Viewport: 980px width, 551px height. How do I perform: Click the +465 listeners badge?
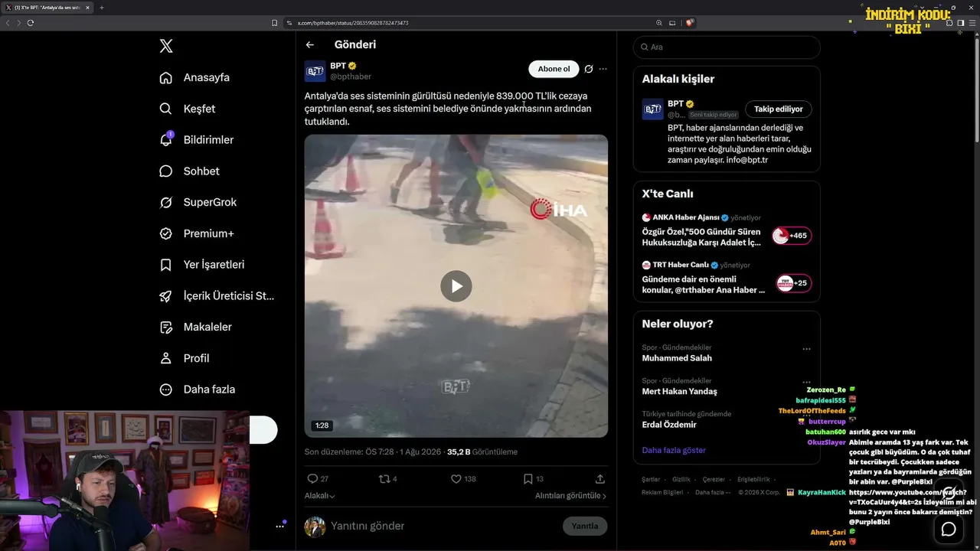tap(792, 236)
